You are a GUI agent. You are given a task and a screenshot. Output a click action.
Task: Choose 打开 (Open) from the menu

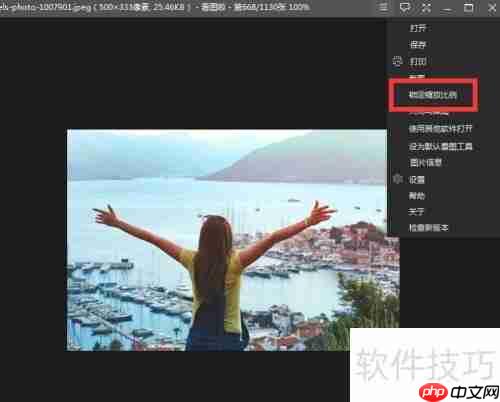(x=418, y=28)
